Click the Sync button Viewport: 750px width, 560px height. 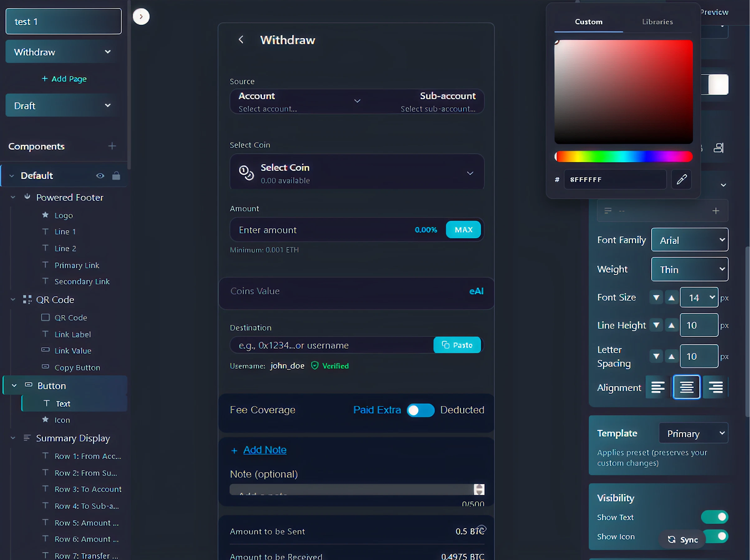coord(683,539)
